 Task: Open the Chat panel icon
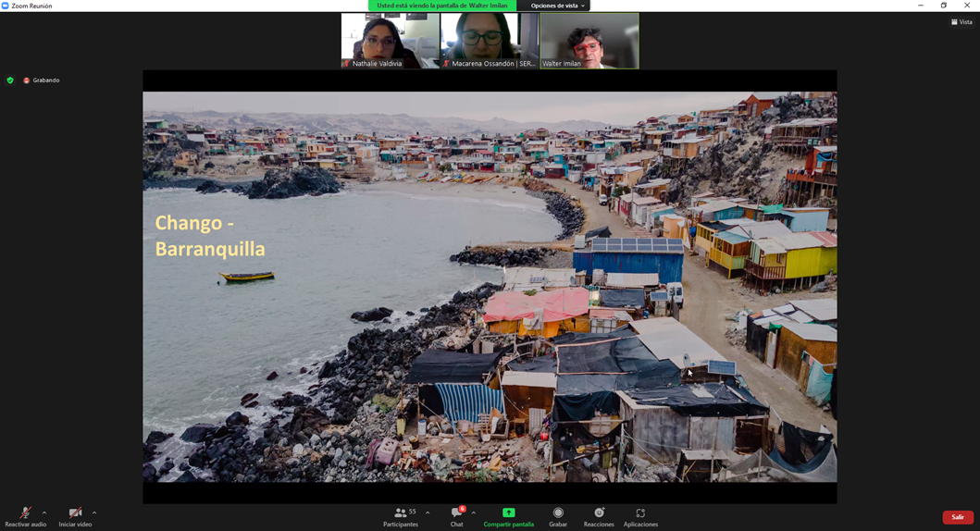(456, 512)
